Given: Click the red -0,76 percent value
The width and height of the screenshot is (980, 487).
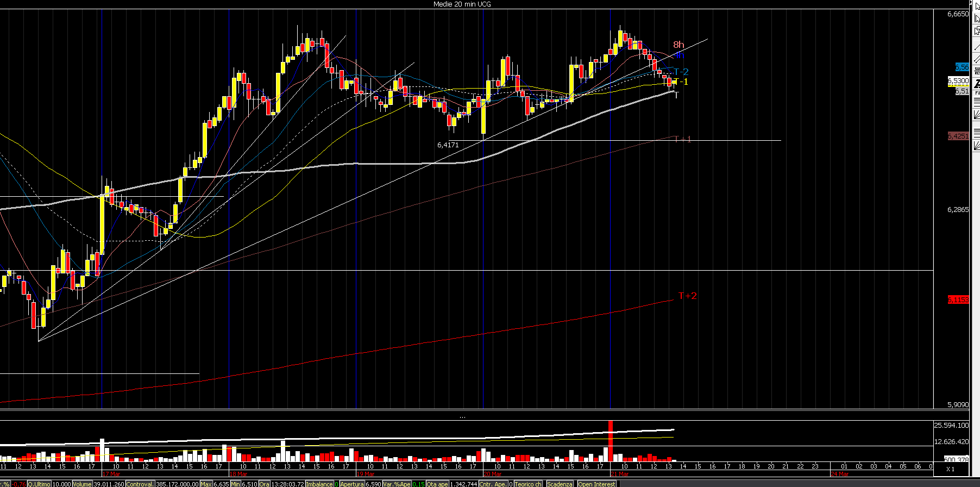Looking at the screenshot, I should [x=19, y=484].
